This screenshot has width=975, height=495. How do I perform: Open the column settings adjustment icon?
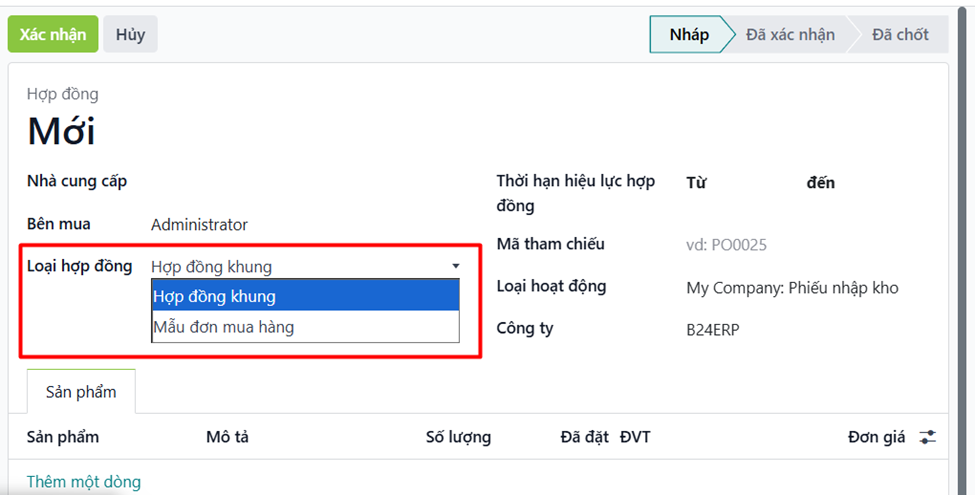coord(928,437)
